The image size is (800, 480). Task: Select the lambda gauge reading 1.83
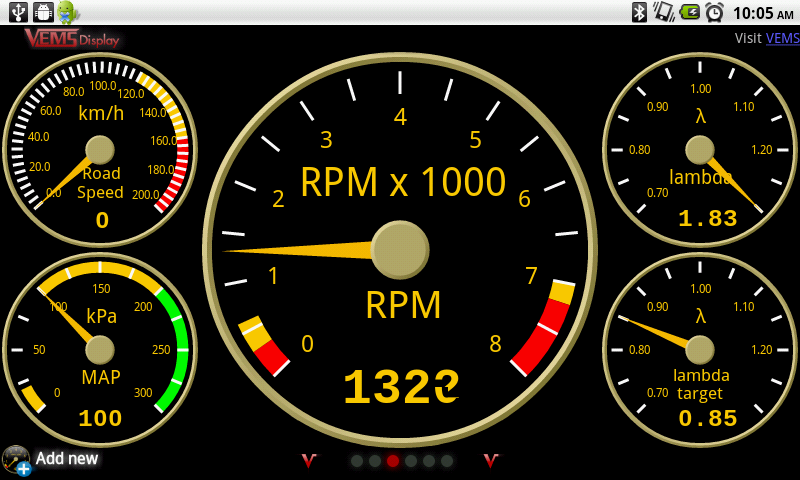coord(700,150)
